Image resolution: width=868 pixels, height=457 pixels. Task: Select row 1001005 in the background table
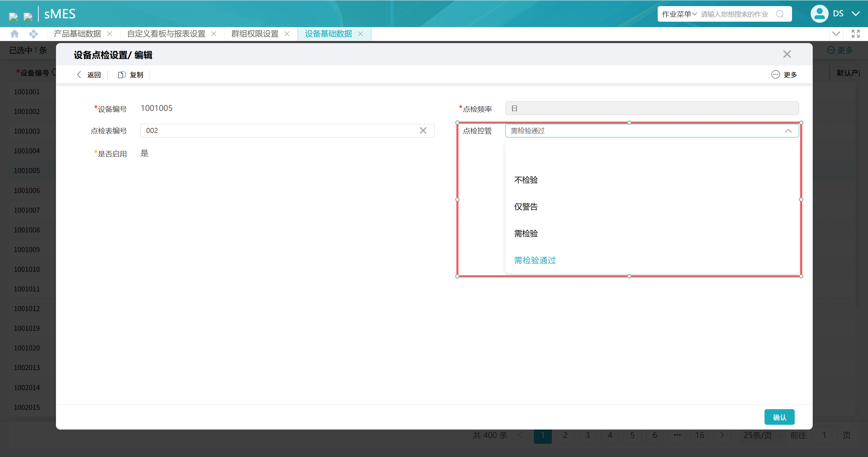pos(27,171)
